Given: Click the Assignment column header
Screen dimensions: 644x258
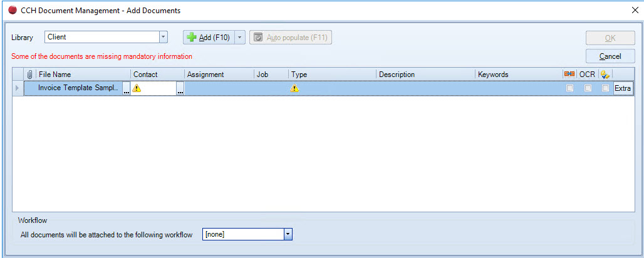Looking at the screenshot, I should pyautogui.click(x=219, y=75).
